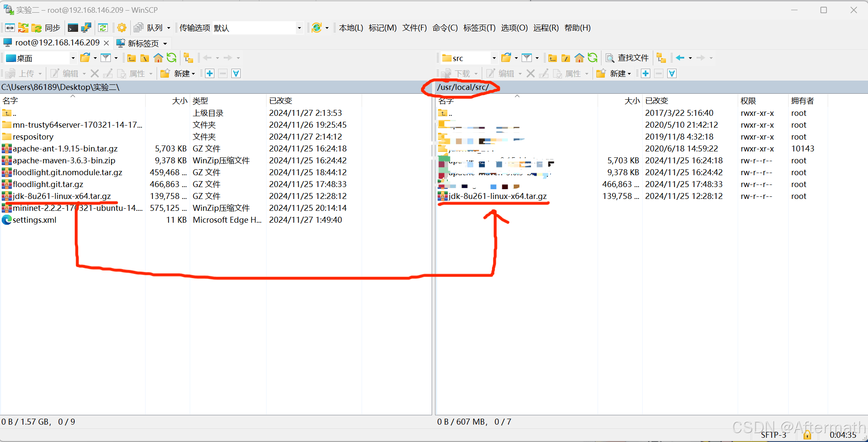Expand the 新标签页 dropdown arrow
Viewport: 868px width, 442px height.
tap(165, 44)
